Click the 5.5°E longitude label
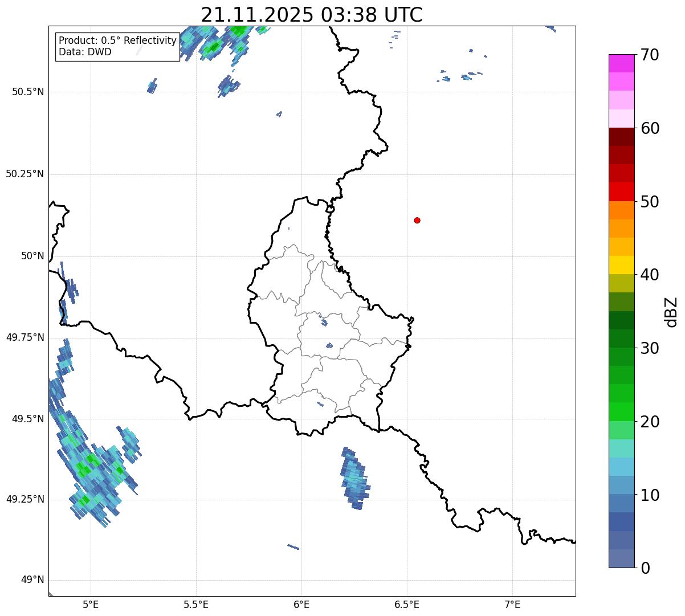This screenshot has width=685, height=616. 196,604
